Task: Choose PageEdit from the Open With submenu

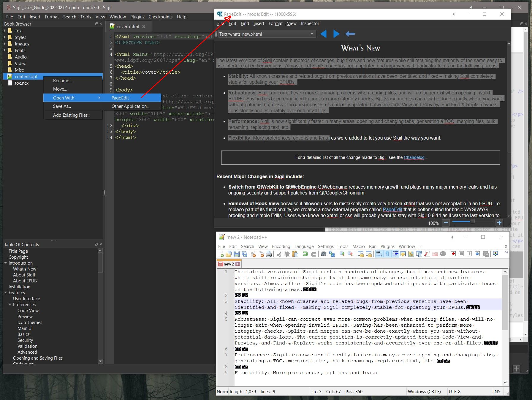Action: (x=132, y=98)
